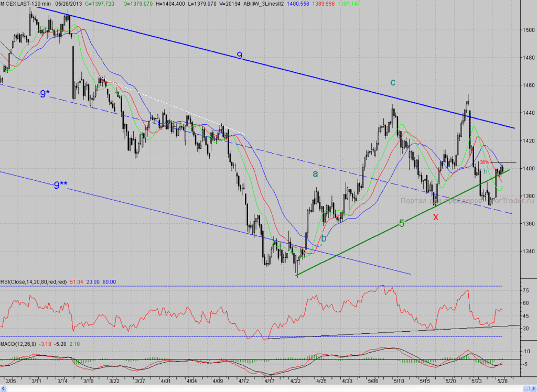This screenshot has height=392, width=537.
Task: Click the red 38% retracement label
Action: tap(484, 162)
